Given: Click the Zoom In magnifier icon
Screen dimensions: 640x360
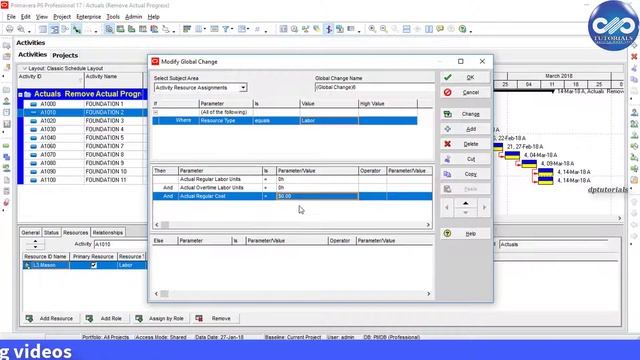Looking at the screenshot, I should pyautogui.click(x=372, y=29).
